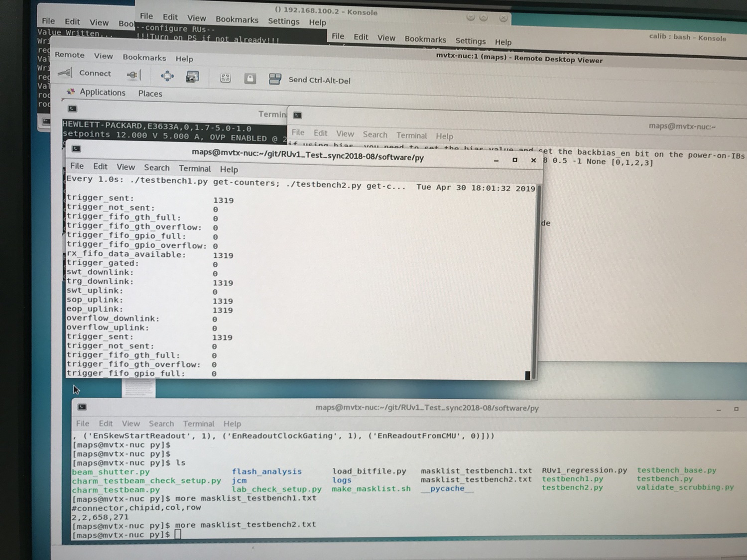Click the Disconnect plug icon in viewer toolbar
Viewport: 747px width, 560px height.
(133, 75)
